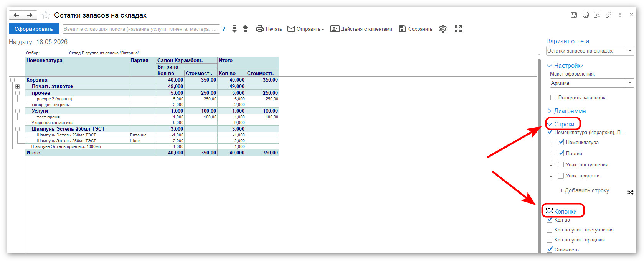Open report settings gear icon
This screenshot has width=644, height=261.
443,29
